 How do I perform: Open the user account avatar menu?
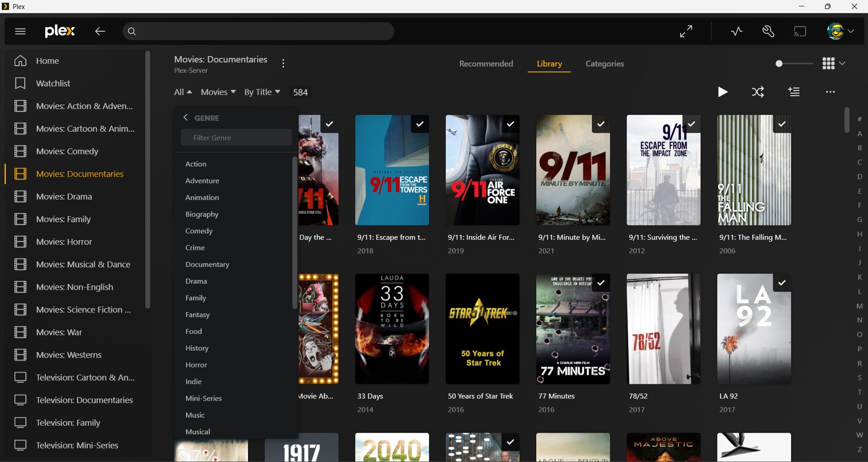pos(840,31)
